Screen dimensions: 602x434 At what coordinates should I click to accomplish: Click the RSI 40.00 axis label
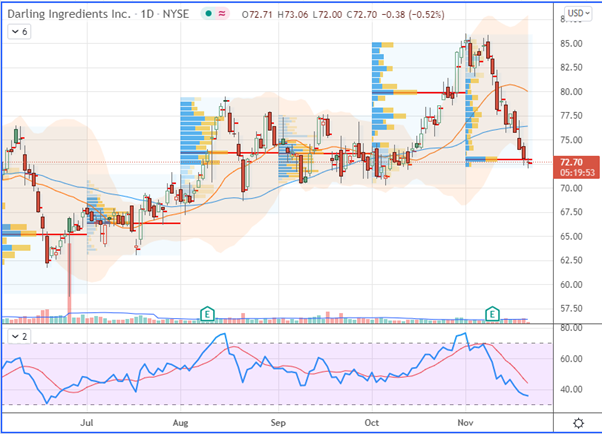(x=571, y=389)
